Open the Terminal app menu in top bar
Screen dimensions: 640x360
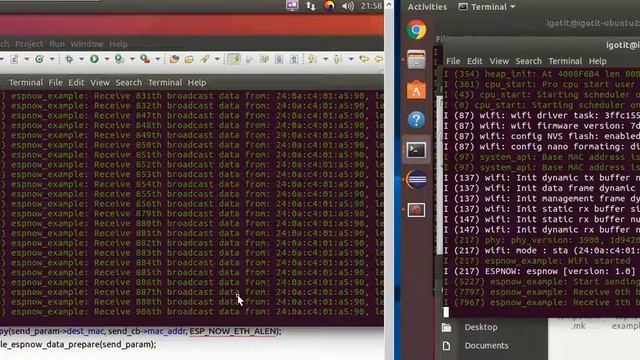coord(487,7)
